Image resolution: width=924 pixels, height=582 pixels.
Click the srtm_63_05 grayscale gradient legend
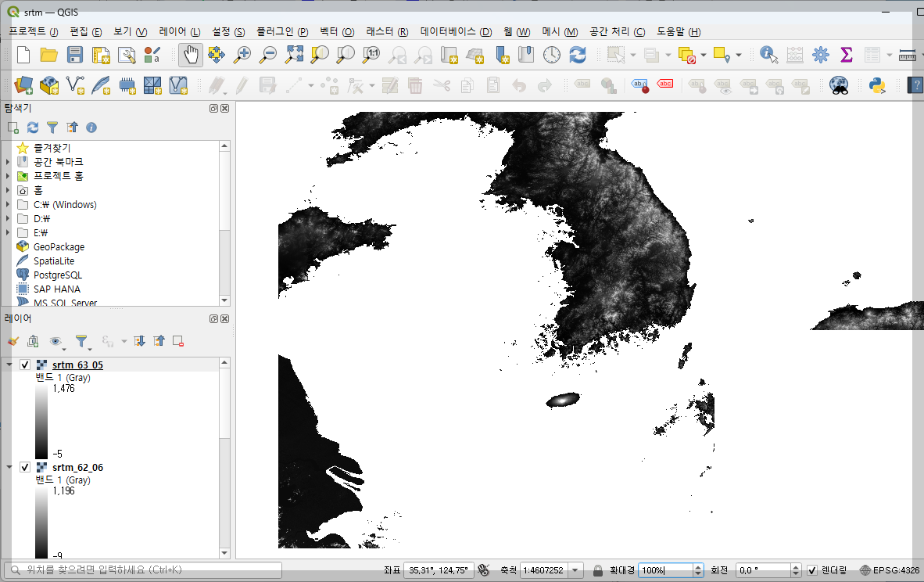(x=41, y=421)
